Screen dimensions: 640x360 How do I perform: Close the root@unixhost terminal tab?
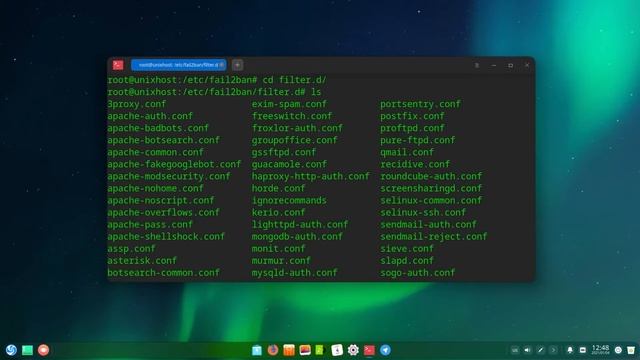[222, 65]
